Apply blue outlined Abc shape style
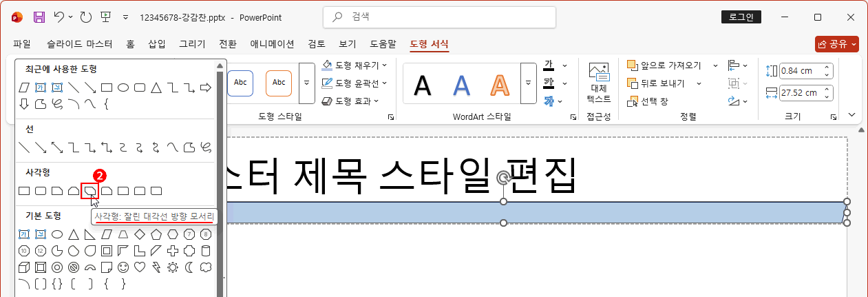 240,83
